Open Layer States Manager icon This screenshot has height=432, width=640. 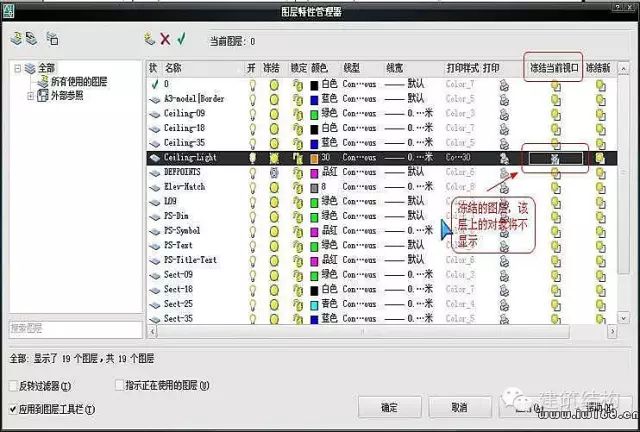52,39
